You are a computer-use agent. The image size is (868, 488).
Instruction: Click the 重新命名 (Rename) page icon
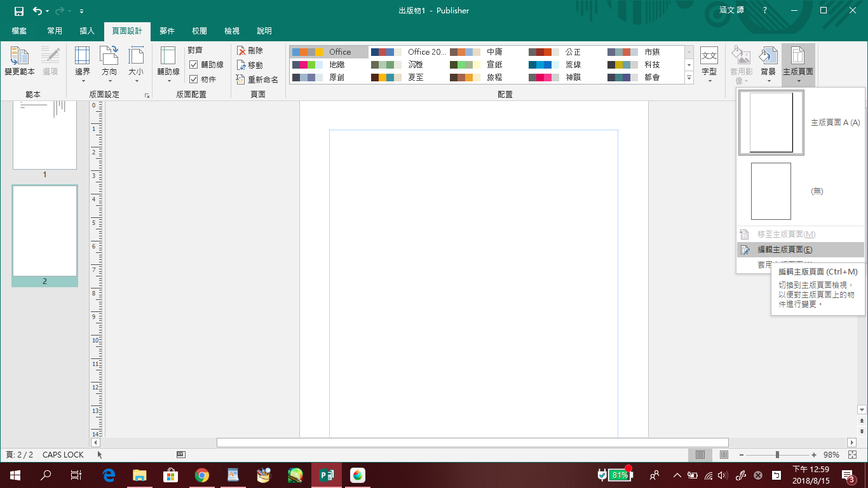point(241,79)
